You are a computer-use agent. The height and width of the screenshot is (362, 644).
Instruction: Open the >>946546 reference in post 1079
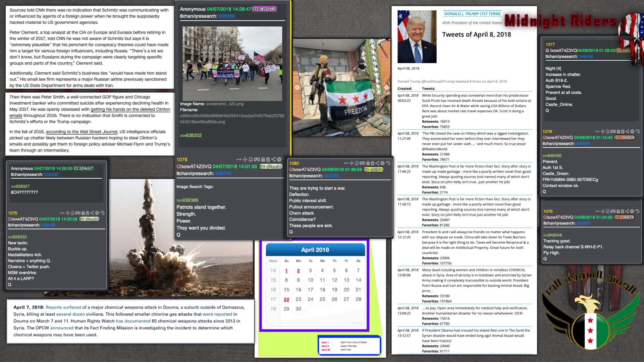(x=553, y=235)
